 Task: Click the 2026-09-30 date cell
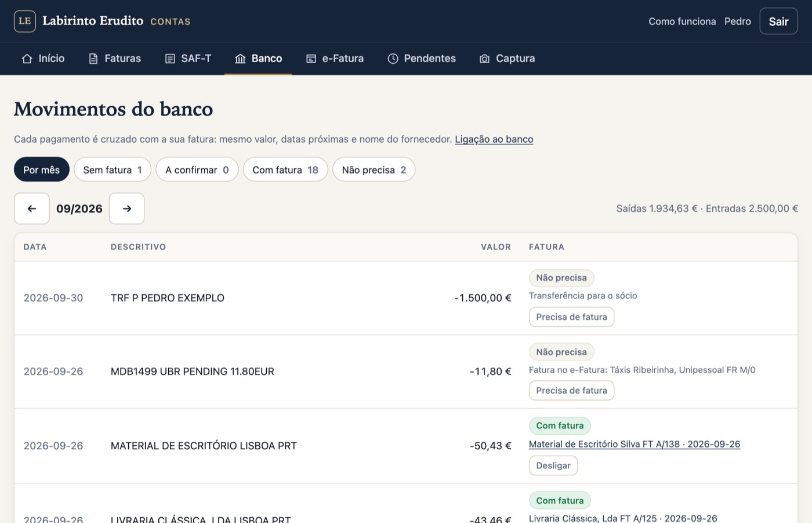53,298
